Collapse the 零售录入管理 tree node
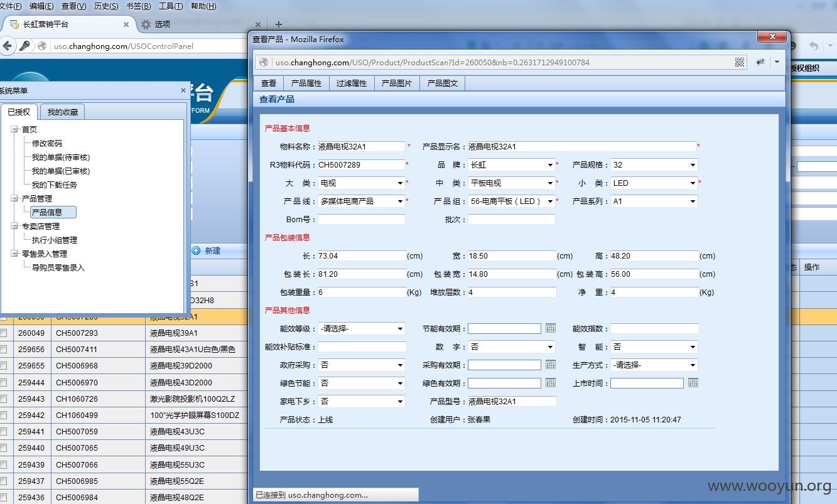 point(14,254)
